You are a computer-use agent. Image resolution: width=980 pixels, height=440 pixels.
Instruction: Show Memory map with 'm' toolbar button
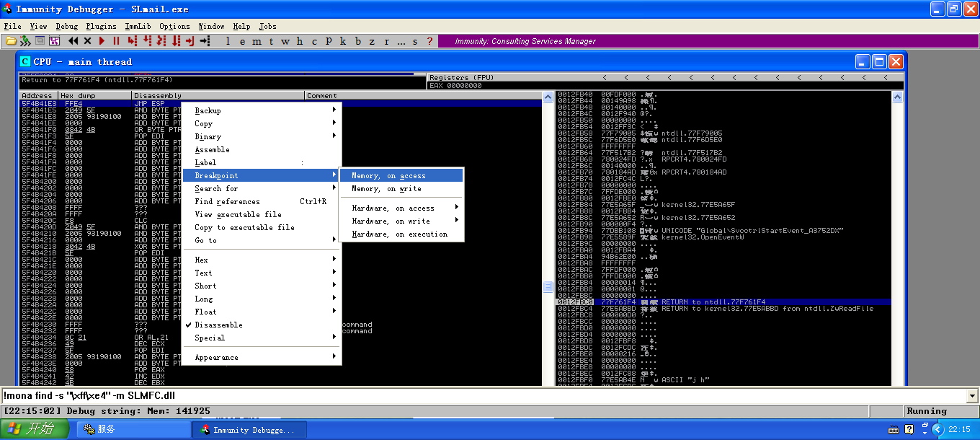pyautogui.click(x=257, y=41)
